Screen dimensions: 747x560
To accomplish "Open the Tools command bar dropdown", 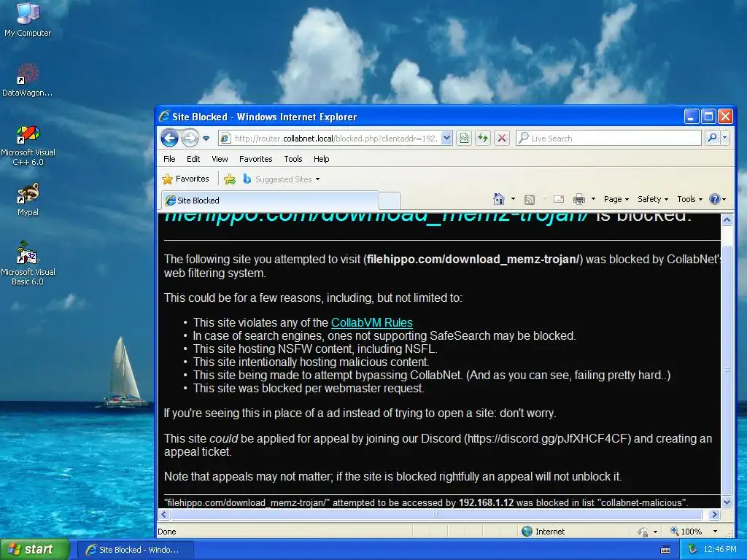I will click(x=689, y=199).
